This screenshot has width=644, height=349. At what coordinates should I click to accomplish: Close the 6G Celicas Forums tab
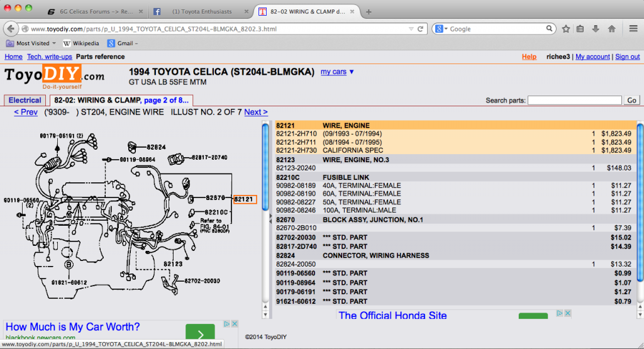coord(141,11)
